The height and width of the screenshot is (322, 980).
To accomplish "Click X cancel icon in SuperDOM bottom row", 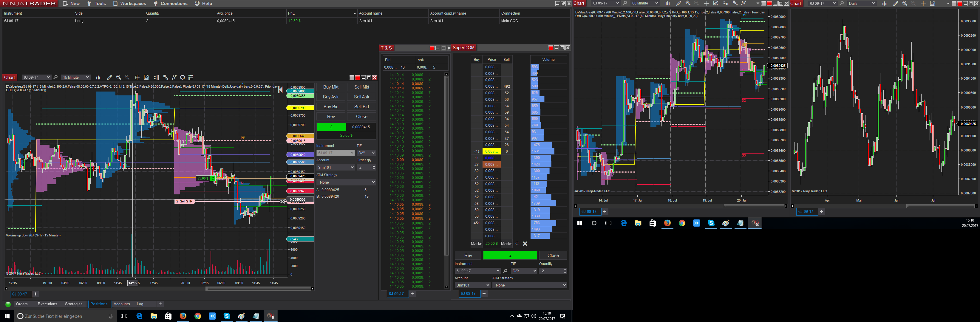I will tap(525, 244).
